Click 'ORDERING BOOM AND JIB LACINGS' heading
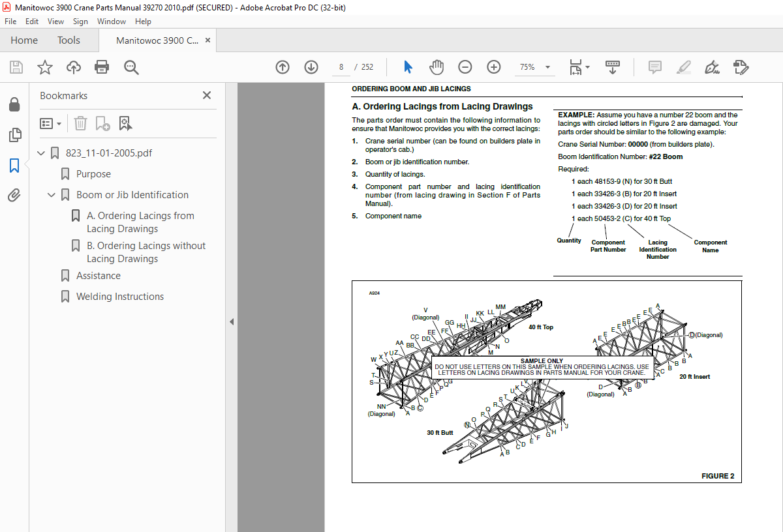Screen dimensions: 783x532 [x=411, y=89]
